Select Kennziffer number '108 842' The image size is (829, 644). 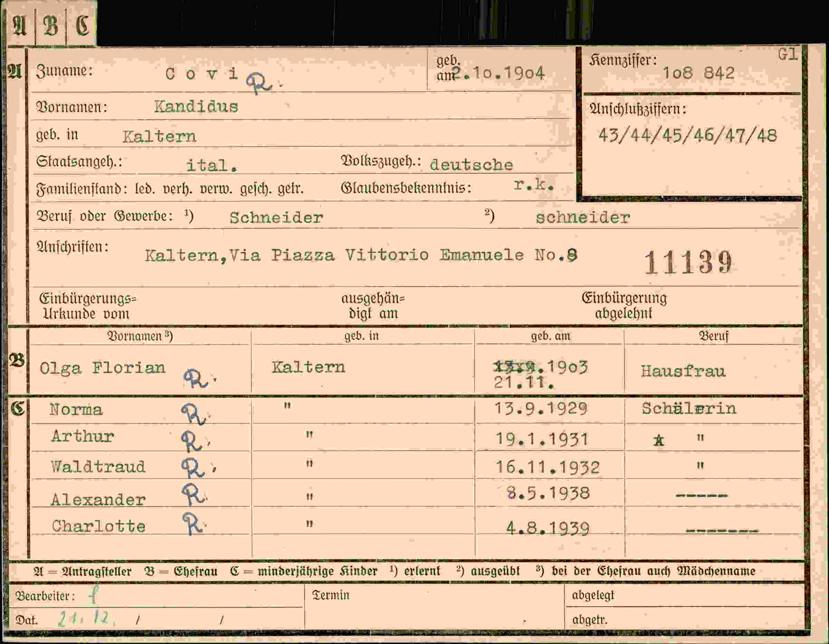(698, 73)
